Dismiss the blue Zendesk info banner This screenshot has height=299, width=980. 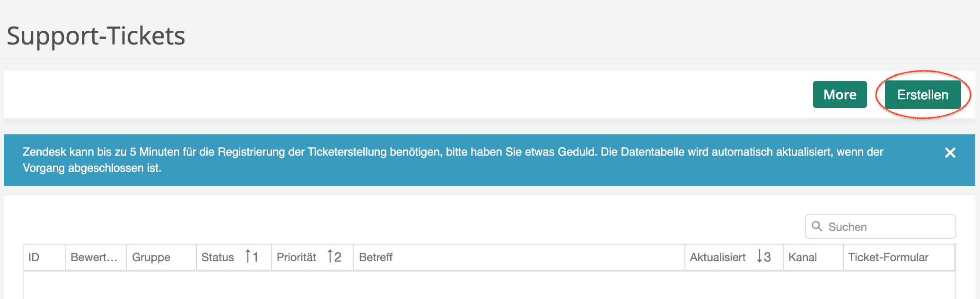pyautogui.click(x=950, y=153)
